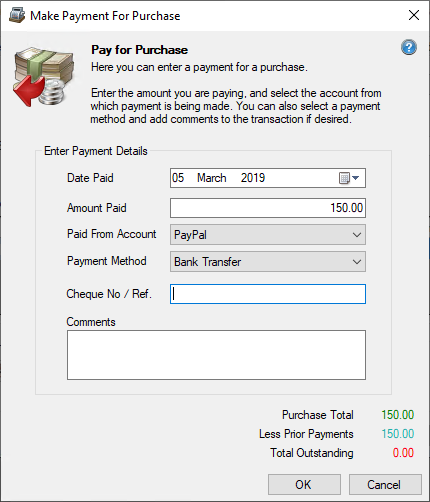Click the cash register title bar icon
Image resolution: width=430 pixels, height=502 pixels.
[x=17, y=15]
